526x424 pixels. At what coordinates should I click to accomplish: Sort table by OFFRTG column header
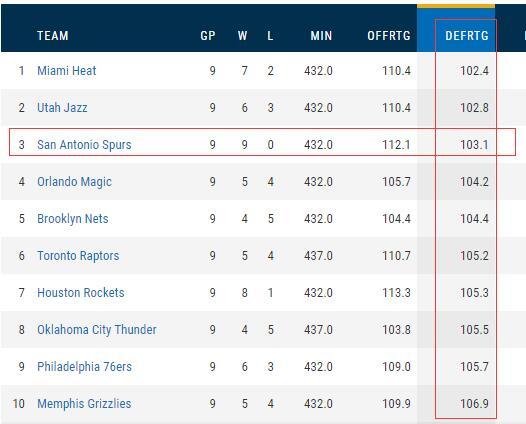(x=389, y=36)
